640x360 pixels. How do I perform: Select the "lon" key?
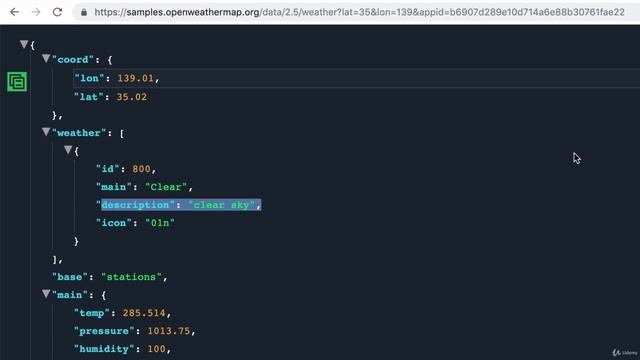click(x=89, y=78)
